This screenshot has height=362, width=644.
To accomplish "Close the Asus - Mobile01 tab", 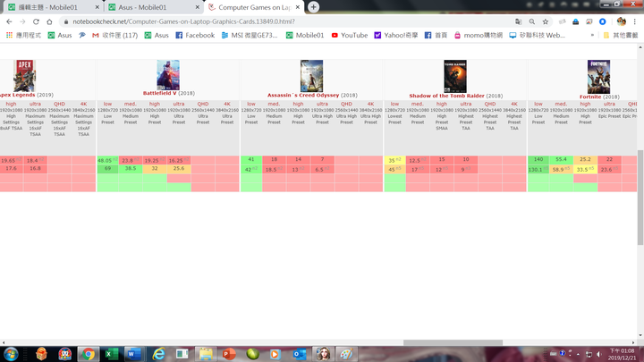I will click(x=197, y=7).
